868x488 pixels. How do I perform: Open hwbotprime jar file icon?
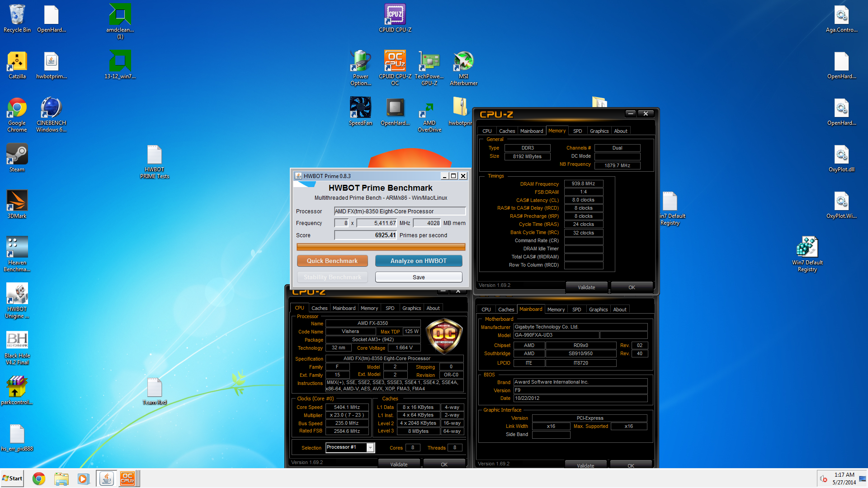(51, 66)
